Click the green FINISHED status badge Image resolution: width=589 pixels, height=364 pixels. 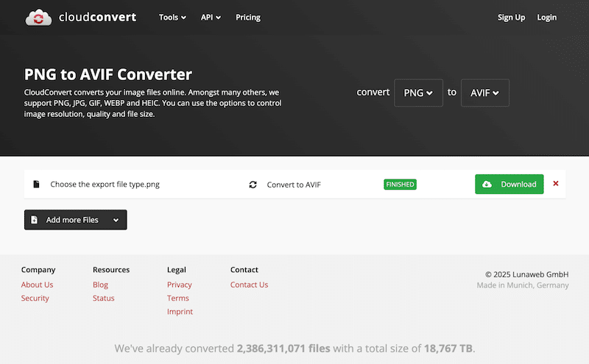400,185
